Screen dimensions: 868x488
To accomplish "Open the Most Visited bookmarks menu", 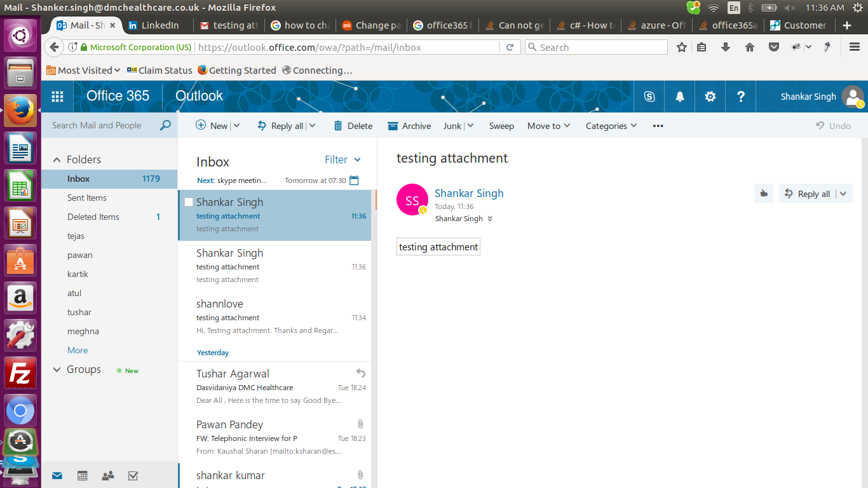I will pyautogui.click(x=83, y=71).
